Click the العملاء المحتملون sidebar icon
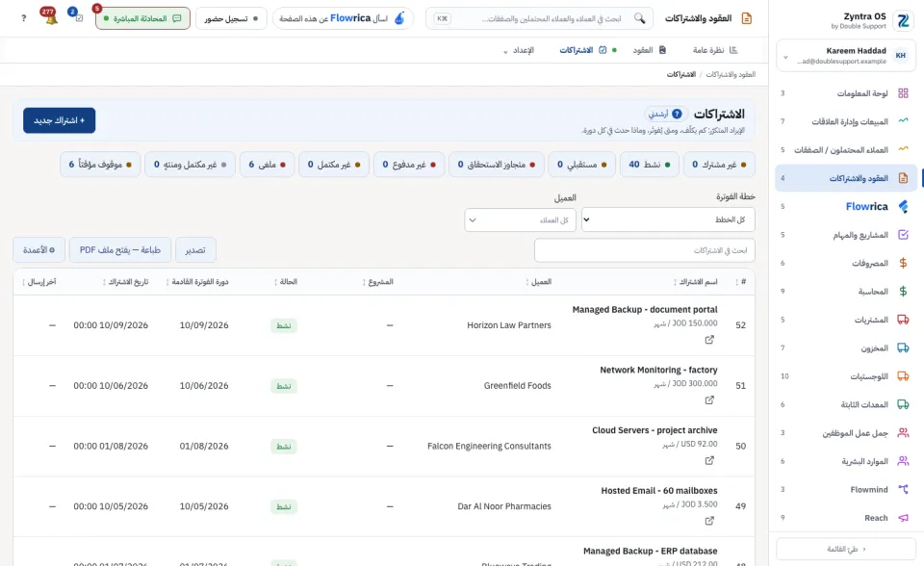This screenshot has width=924, height=566. point(903,149)
